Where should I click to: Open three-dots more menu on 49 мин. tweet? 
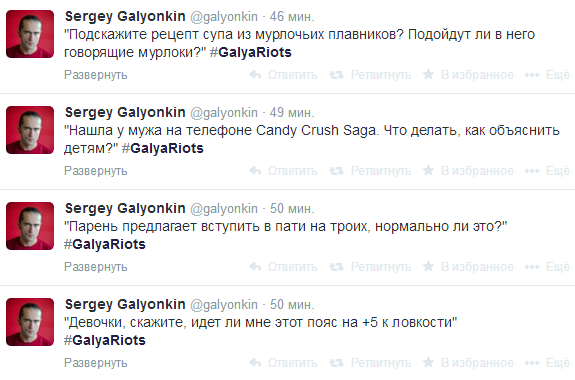(x=532, y=171)
